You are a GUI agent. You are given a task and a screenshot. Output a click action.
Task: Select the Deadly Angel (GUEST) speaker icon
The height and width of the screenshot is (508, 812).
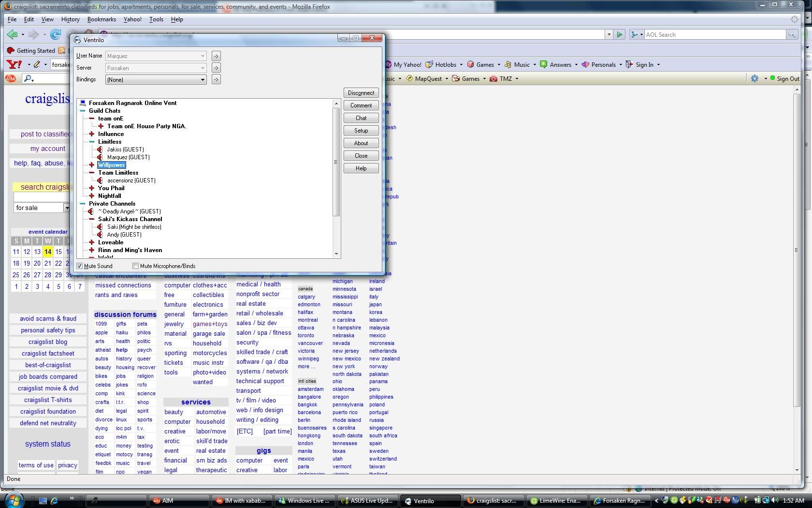[x=91, y=211]
